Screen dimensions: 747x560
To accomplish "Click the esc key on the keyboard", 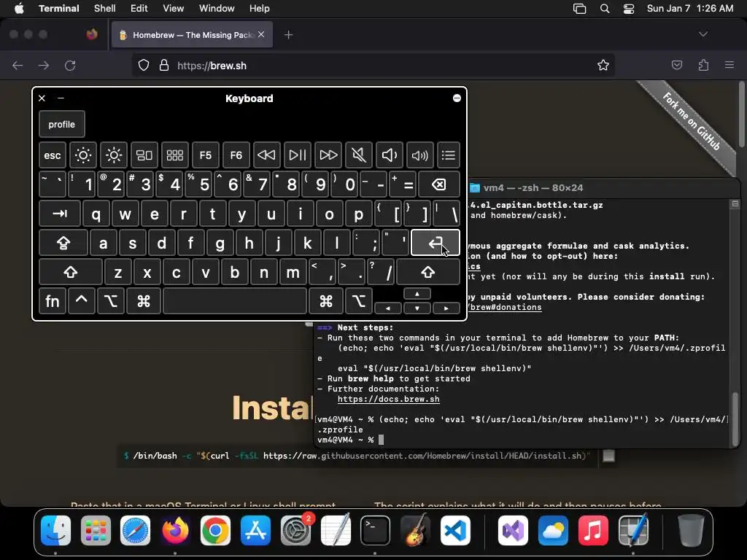I will point(53,155).
